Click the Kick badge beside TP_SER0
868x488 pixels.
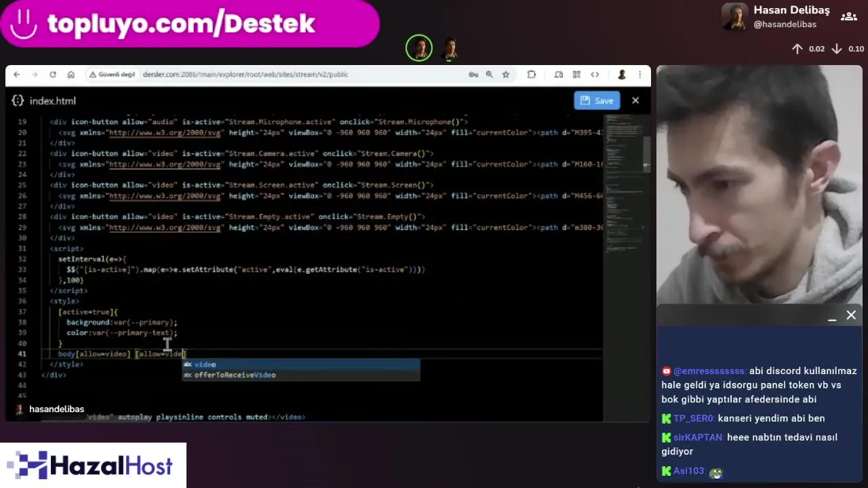667,419
